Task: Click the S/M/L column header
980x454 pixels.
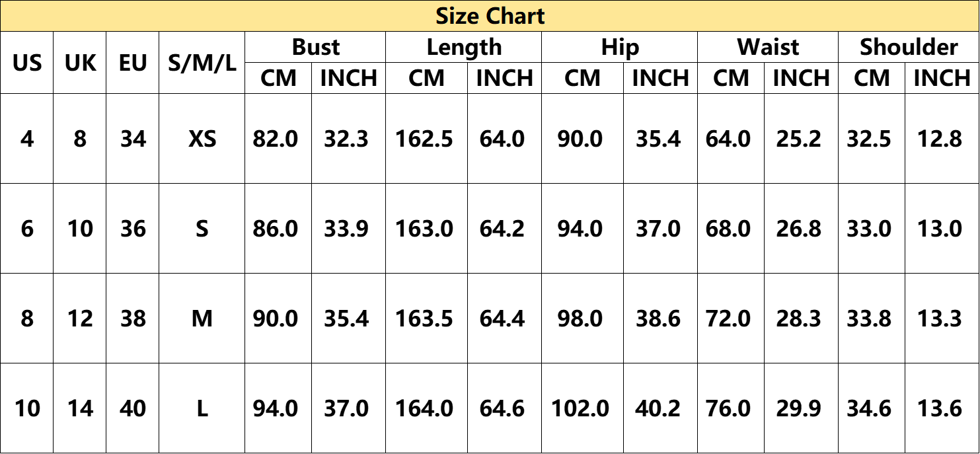Action: click(x=202, y=63)
